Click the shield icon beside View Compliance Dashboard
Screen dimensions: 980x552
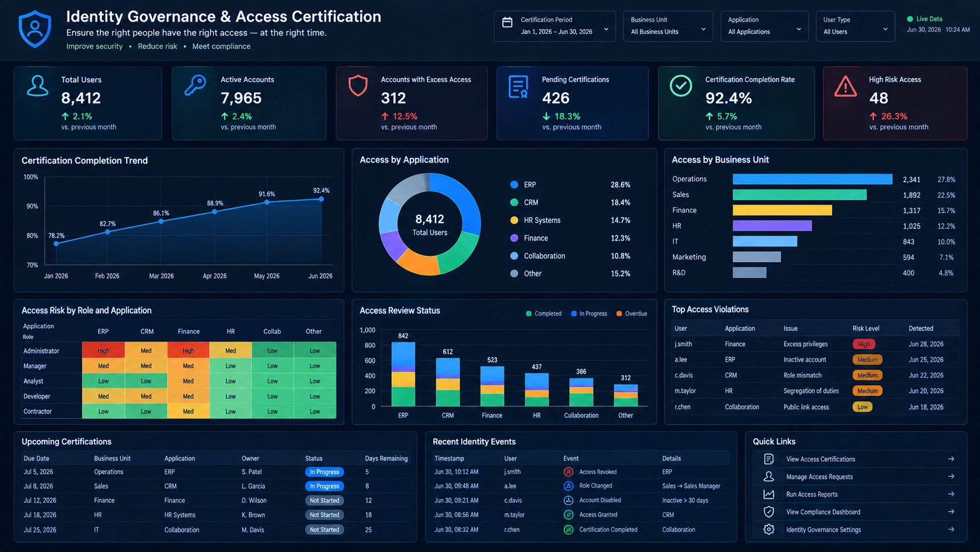pyautogui.click(x=769, y=512)
